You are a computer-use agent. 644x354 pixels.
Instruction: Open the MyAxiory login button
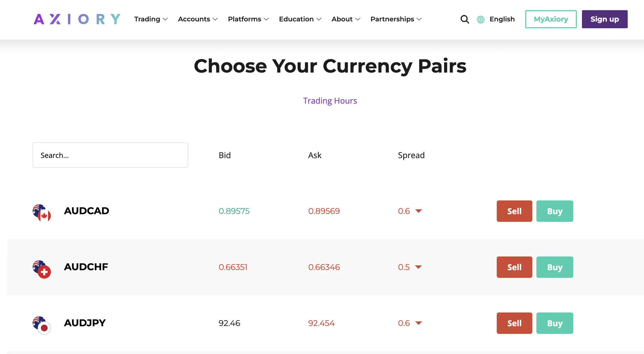(x=551, y=19)
